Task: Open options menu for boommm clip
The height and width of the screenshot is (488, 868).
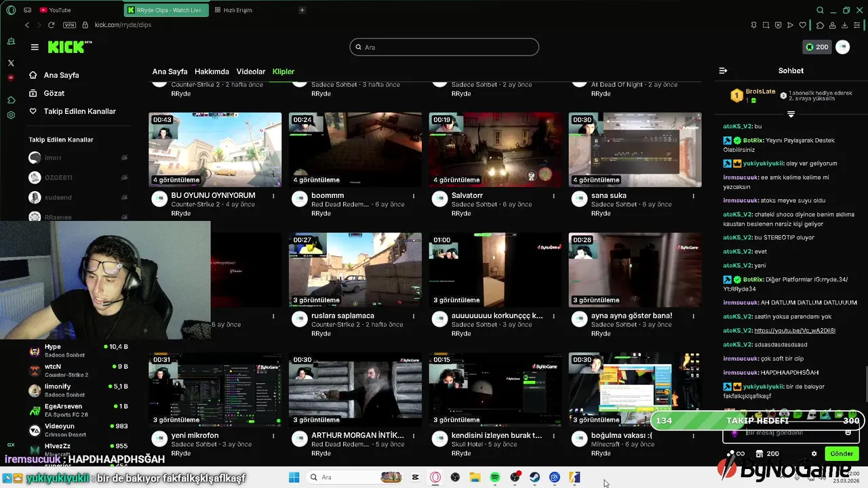Action: pos(413,196)
